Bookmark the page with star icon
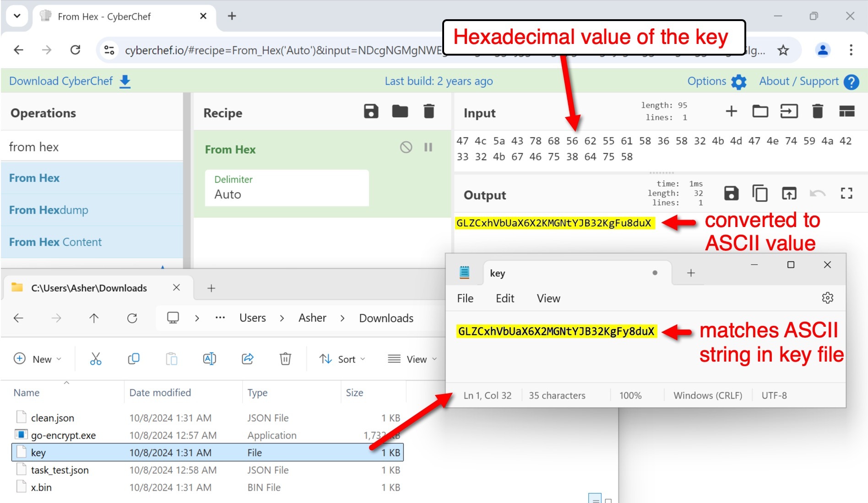This screenshot has height=503, width=868. pos(783,50)
